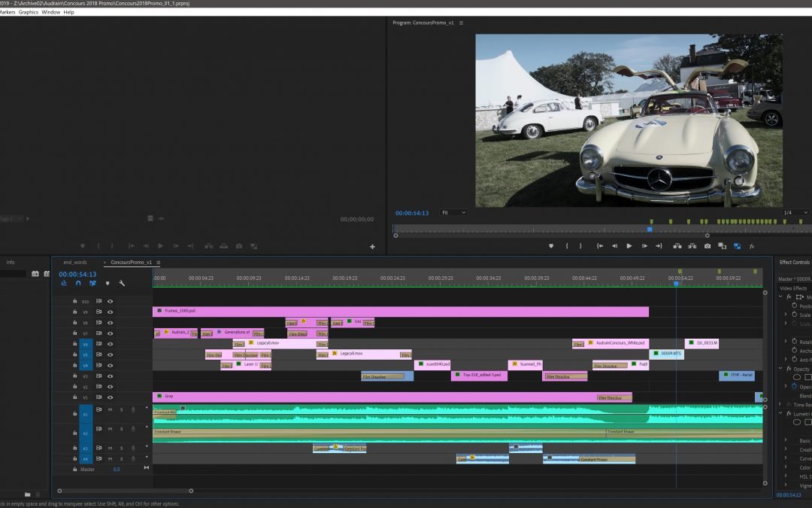Hide track V1 using eye icon

click(x=110, y=397)
